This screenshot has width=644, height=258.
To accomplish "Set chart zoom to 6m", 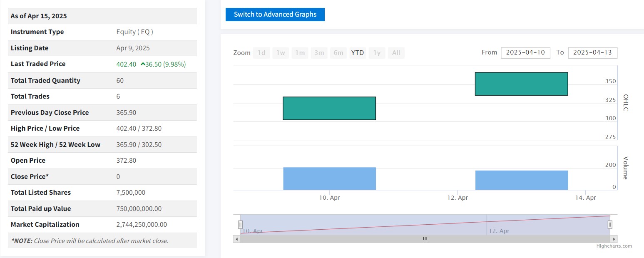I will (338, 53).
